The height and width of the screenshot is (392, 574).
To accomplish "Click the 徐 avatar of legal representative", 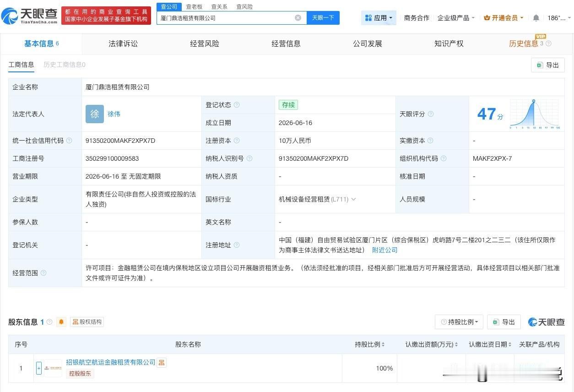I will point(95,114).
